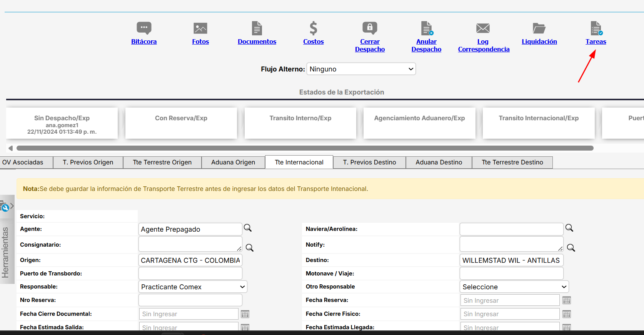Click the Tareas checklist icon
The height and width of the screenshot is (335, 644).
coord(596,28)
